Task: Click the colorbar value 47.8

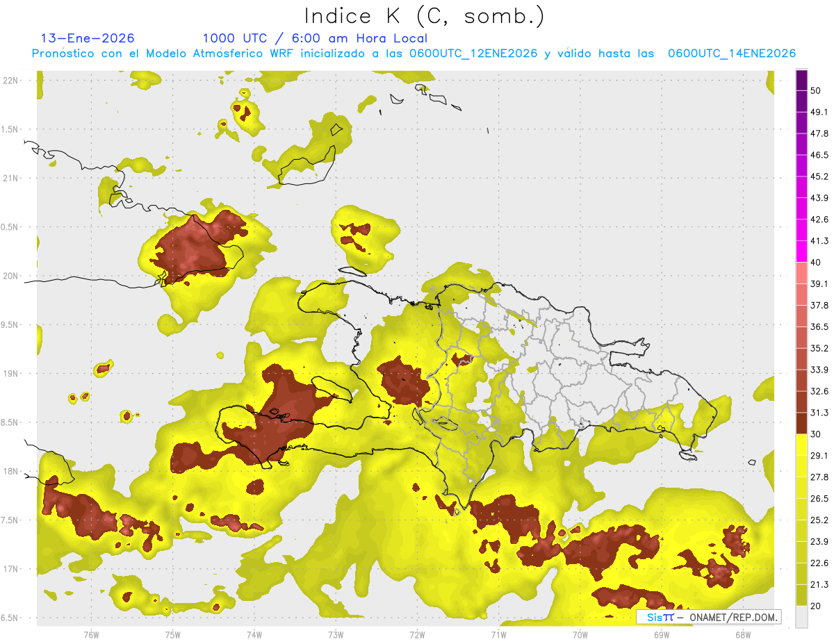Action: (819, 133)
